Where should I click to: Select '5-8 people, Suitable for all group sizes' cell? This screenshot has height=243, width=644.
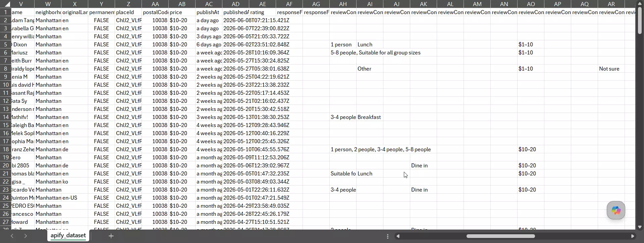click(x=343, y=52)
